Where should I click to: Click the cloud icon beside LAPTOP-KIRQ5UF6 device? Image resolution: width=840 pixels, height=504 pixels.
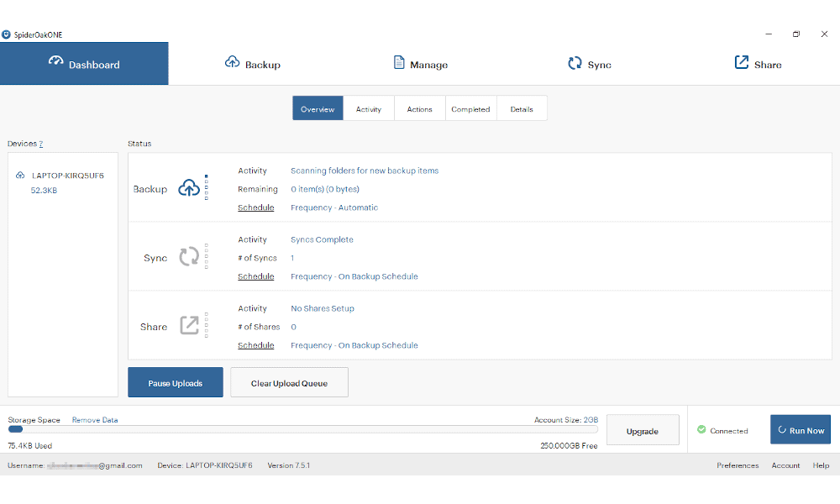20,176
